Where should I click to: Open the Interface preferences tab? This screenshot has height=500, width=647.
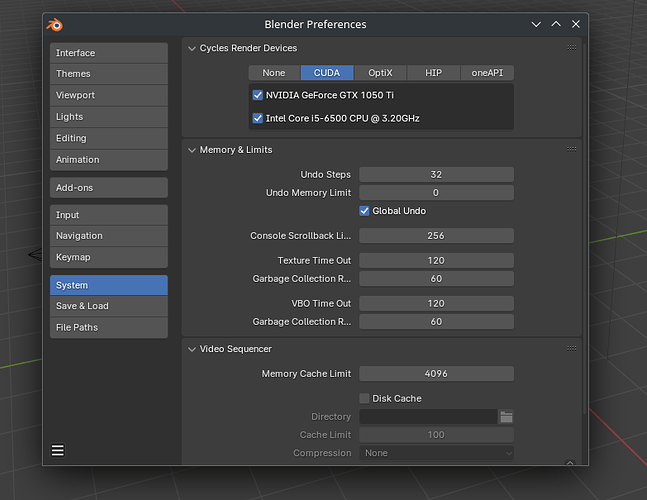109,53
